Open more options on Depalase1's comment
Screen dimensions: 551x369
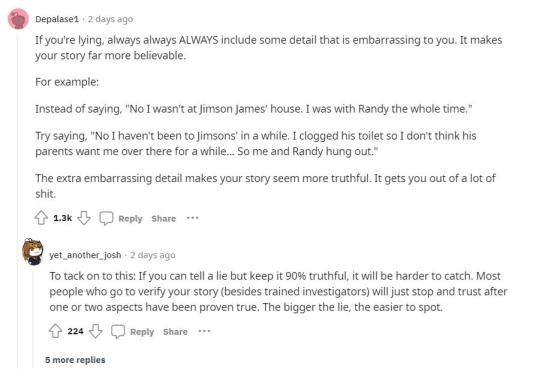click(x=193, y=218)
